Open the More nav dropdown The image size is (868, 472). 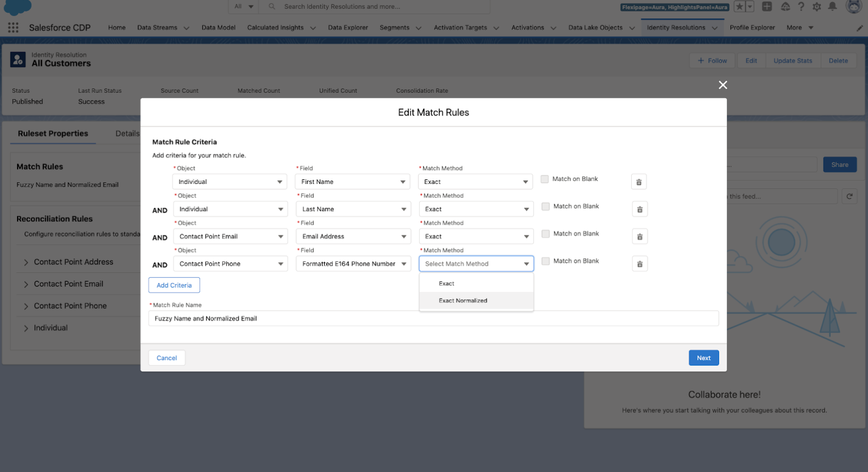click(x=800, y=27)
